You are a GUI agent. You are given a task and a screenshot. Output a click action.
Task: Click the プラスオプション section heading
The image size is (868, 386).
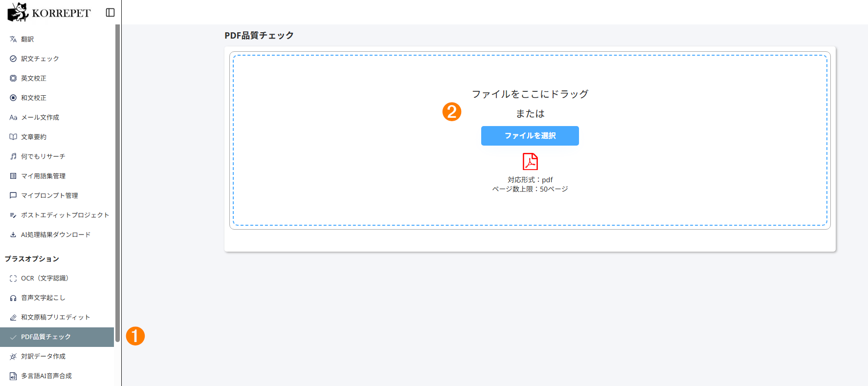32,259
